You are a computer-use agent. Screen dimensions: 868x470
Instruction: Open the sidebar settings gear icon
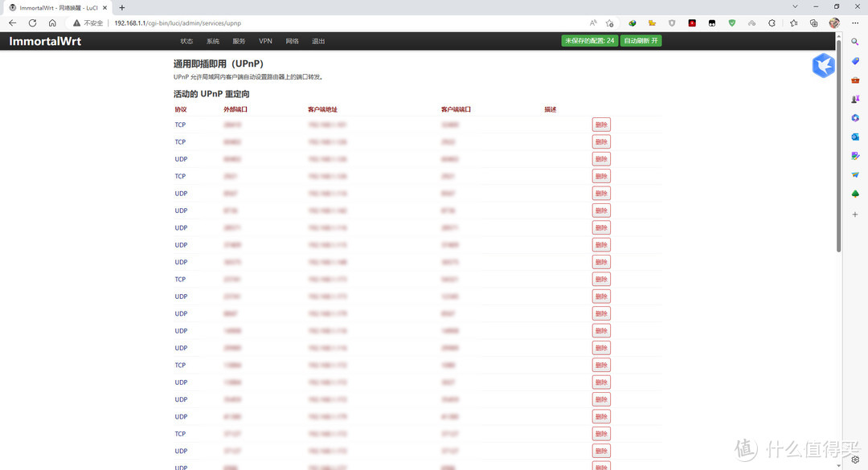tap(855, 460)
